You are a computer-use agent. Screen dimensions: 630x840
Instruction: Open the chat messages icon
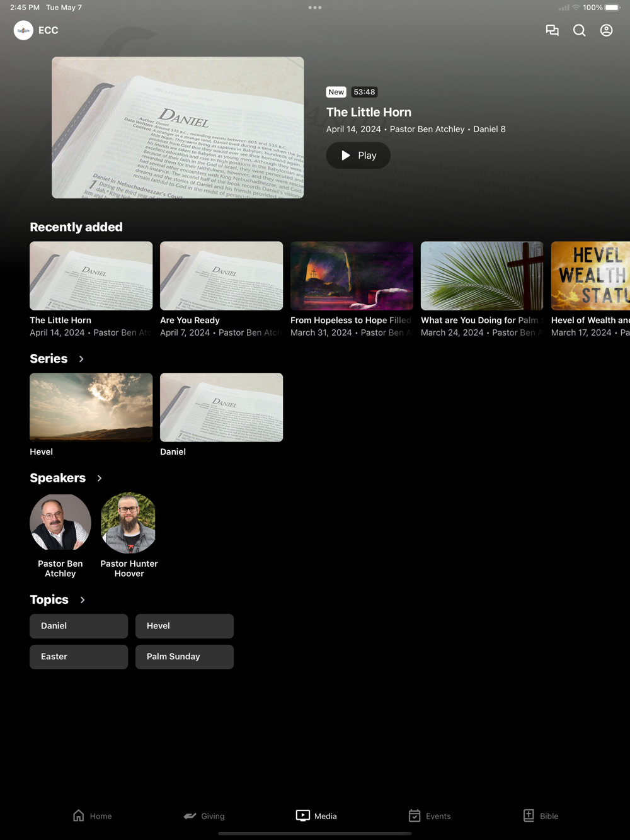(553, 30)
